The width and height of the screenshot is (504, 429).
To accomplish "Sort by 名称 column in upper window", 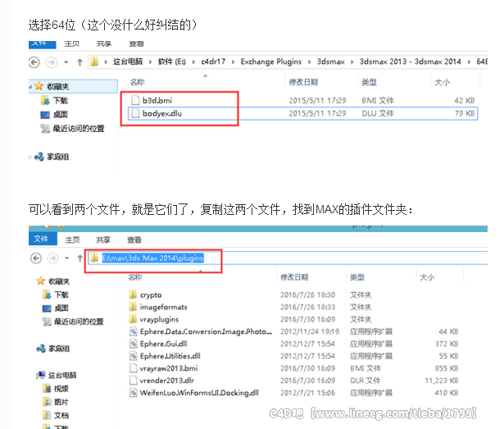I will click(137, 82).
